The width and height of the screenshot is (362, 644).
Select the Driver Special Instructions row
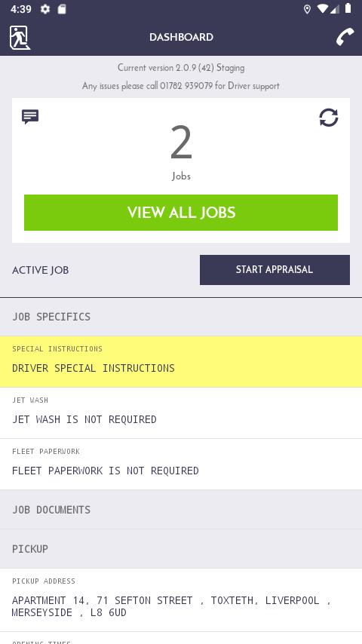(x=181, y=361)
